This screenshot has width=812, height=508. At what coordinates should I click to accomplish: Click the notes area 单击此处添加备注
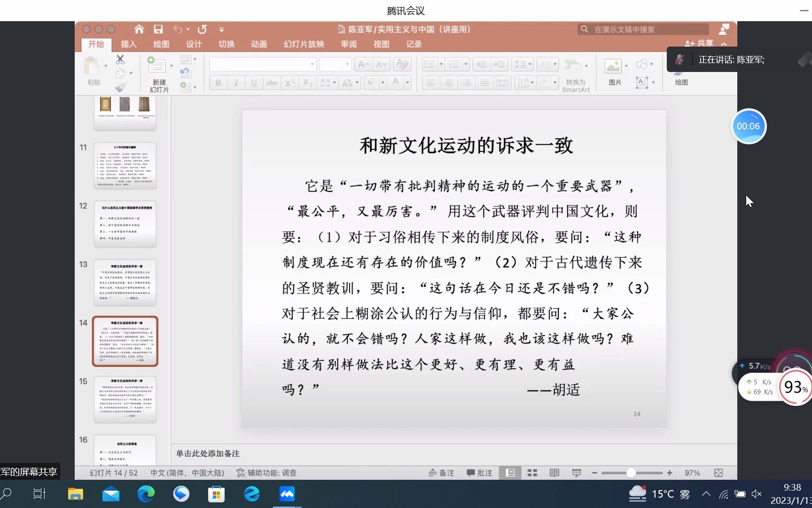[208, 453]
